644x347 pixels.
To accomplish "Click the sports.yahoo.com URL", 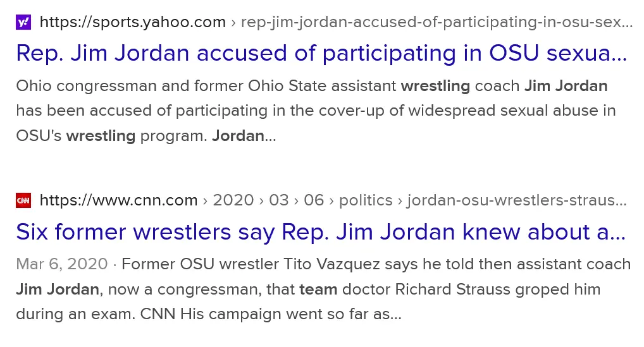I will click(132, 23).
